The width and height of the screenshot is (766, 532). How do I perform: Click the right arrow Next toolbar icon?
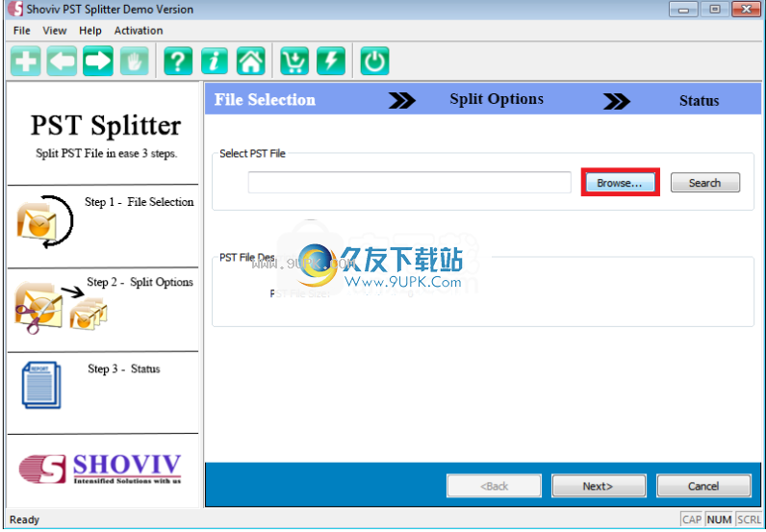pyautogui.click(x=98, y=61)
